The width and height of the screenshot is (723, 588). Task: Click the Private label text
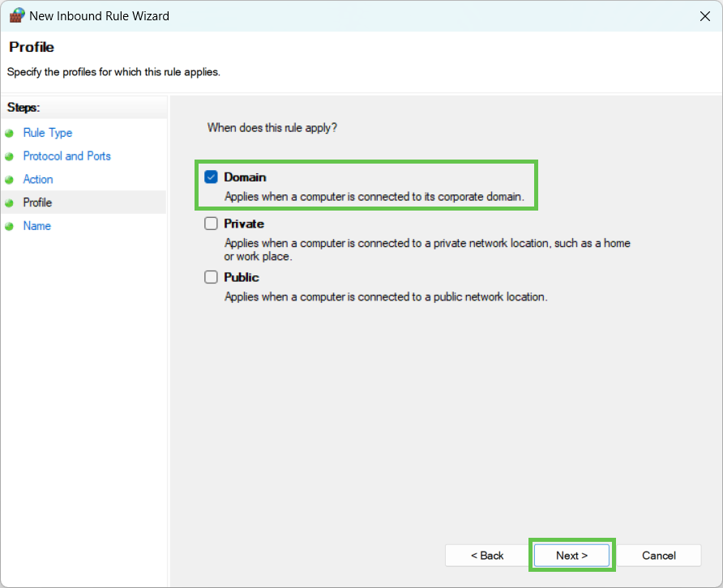(244, 224)
